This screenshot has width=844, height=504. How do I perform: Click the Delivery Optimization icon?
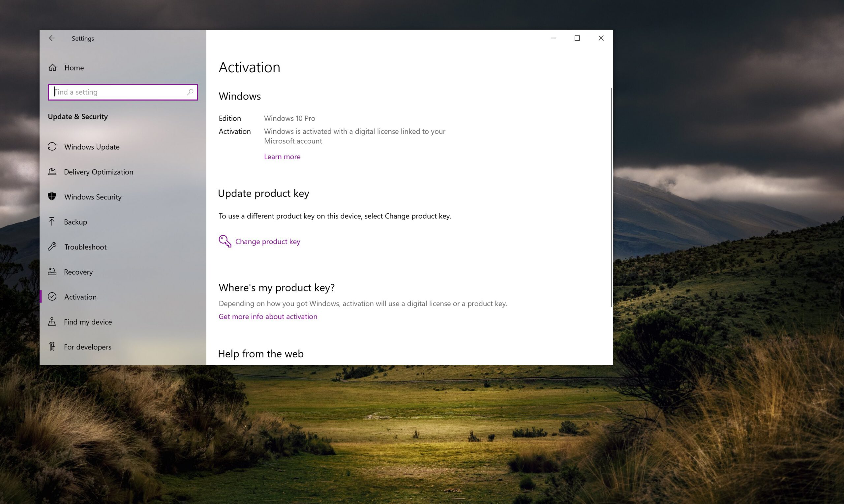pos(52,171)
